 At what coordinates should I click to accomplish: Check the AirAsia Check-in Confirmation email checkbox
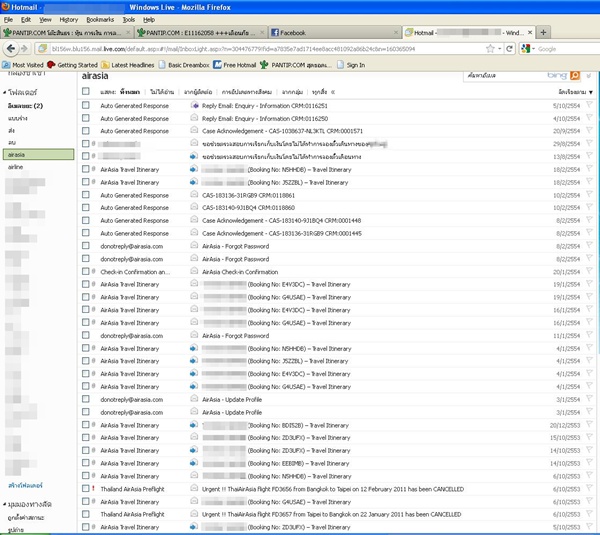pos(86,272)
